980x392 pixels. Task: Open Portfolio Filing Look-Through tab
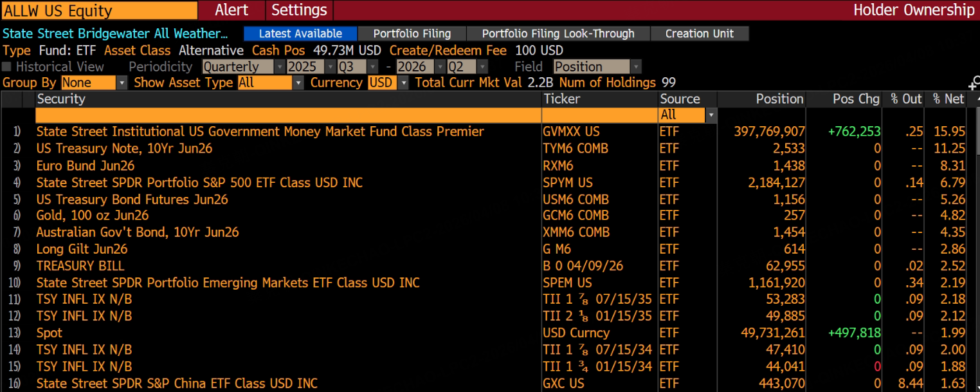(x=558, y=34)
